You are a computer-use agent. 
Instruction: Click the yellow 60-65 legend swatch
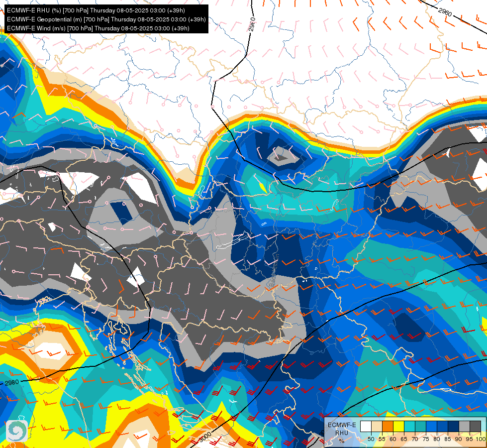click(398, 427)
